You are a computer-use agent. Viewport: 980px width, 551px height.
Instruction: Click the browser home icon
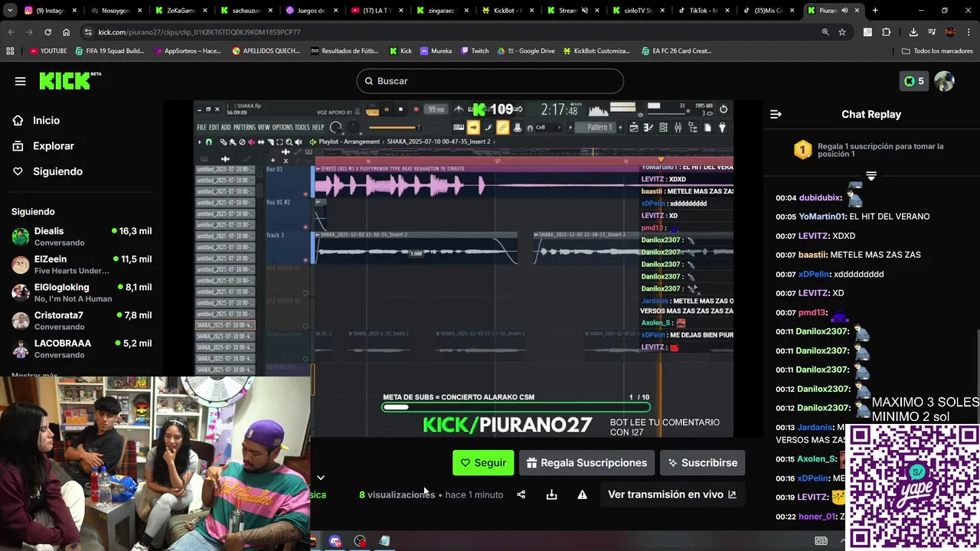click(66, 32)
